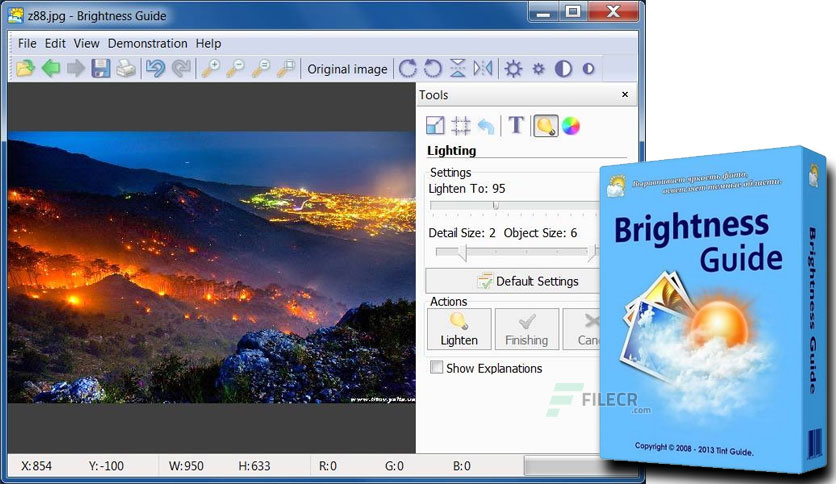The image size is (836, 484).
Task: Maximize the Brightness Guide window
Action: 573,12
